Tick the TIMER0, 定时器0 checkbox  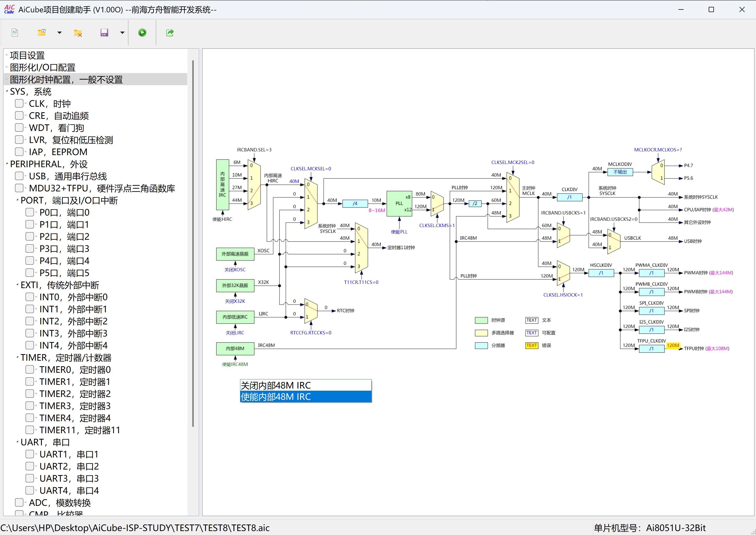pos(30,369)
